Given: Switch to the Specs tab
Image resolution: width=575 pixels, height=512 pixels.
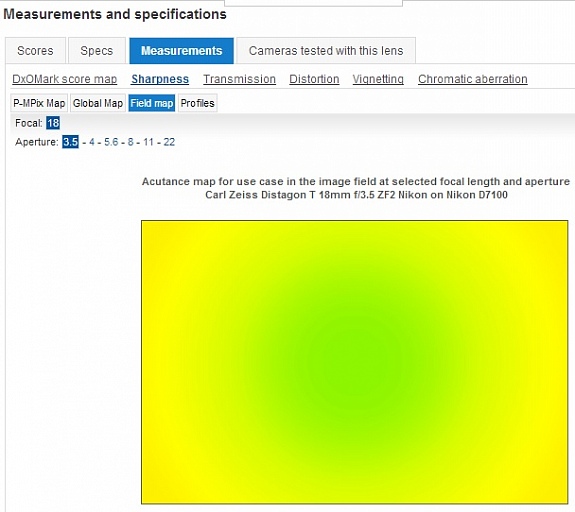Looking at the screenshot, I should (x=97, y=51).
